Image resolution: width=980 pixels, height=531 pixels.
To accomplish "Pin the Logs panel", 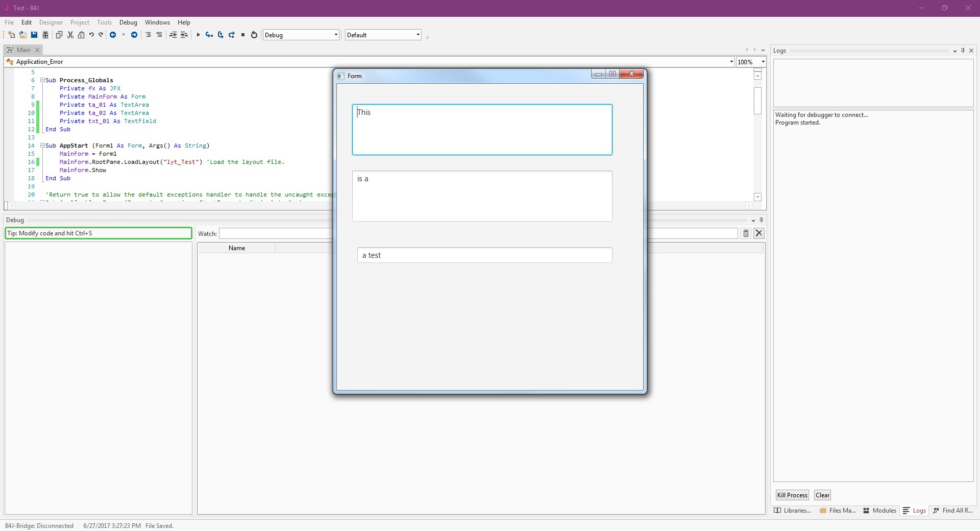I will coord(963,51).
